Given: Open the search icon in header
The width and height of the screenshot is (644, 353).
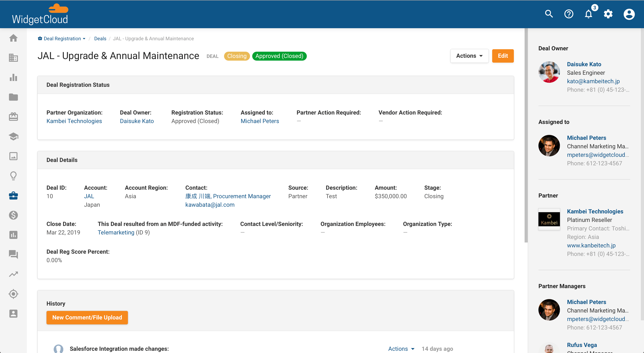Looking at the screenshot, I should pyautogui.click(x=549, y=14).
